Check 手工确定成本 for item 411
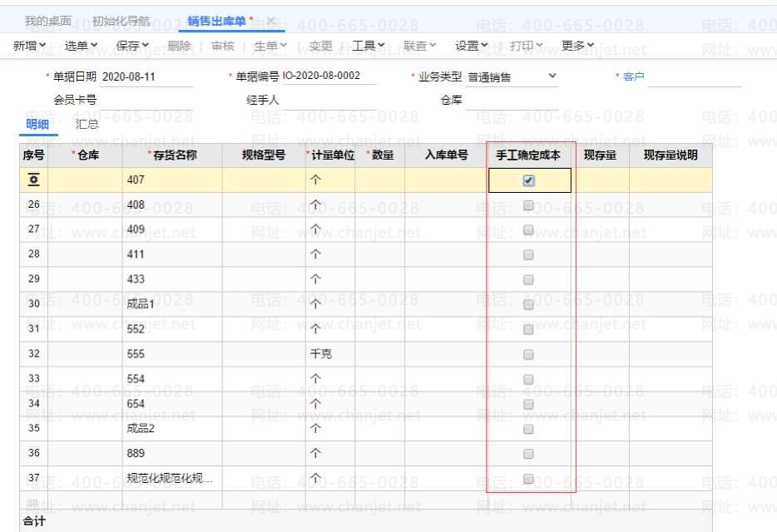The height and width of the screenshot is (532, 777). coord(529,254)
